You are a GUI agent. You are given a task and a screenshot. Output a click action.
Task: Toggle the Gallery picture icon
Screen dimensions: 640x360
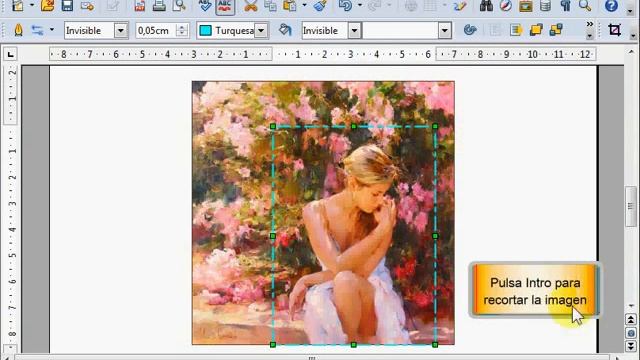point(526,5)
